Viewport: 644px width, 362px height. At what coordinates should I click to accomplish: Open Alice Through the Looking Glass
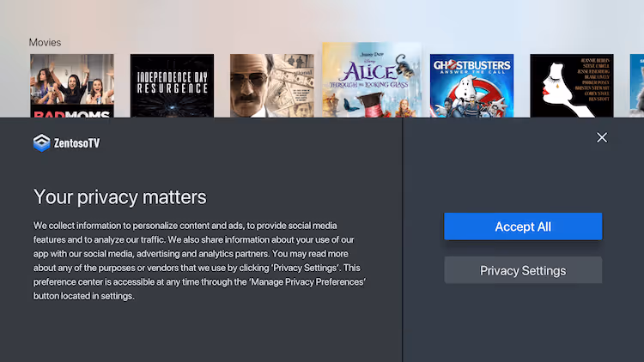[x=372, y=80]
